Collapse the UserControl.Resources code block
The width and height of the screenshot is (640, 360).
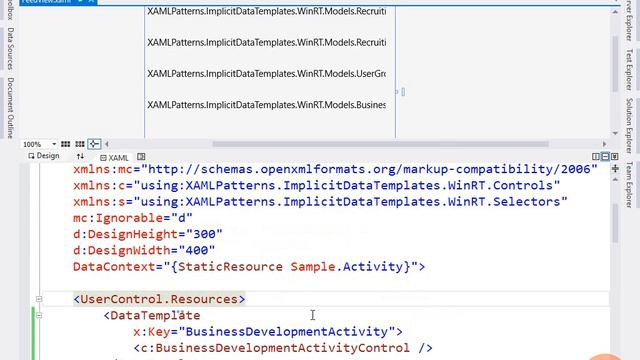tap(39, 299)
